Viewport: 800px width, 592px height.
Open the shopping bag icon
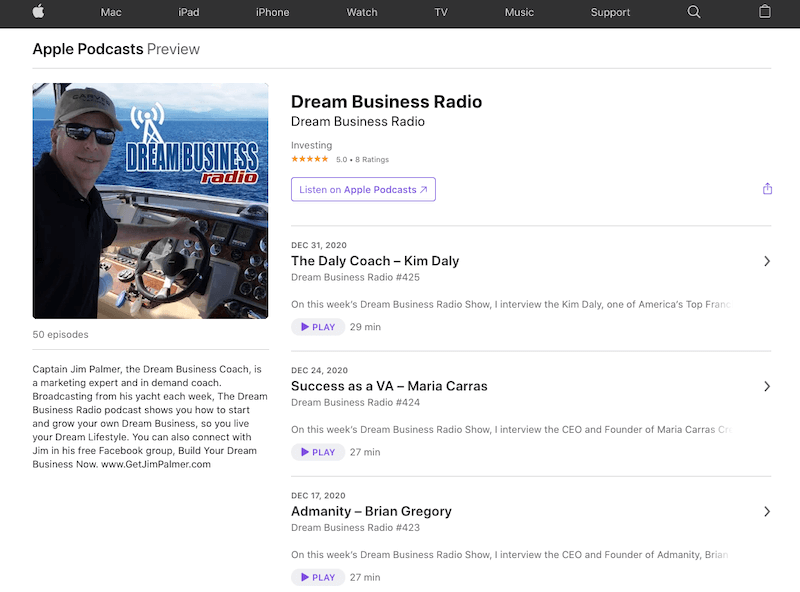click(765, 13)
